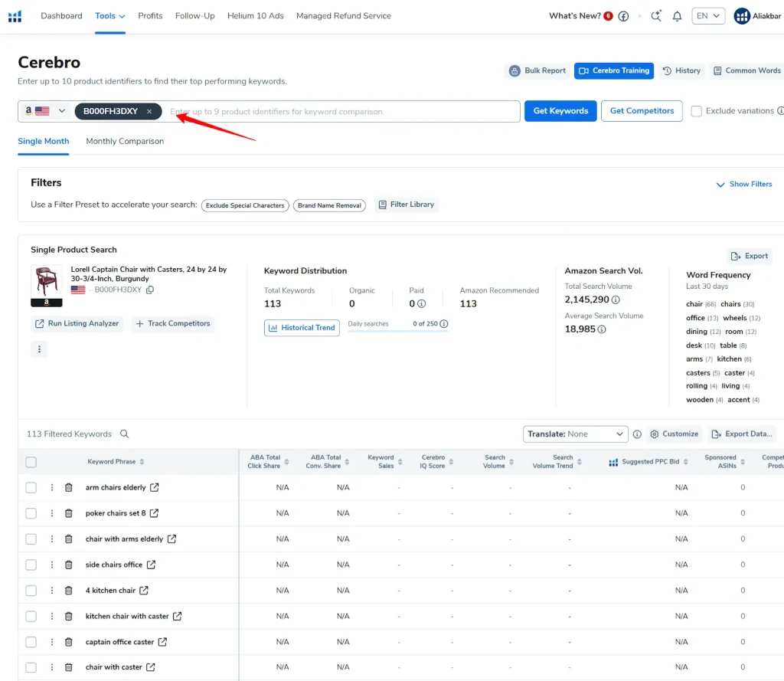Open 'chair with caster' external link icon
The image size is (784, 681).
(x=151, y=667)
